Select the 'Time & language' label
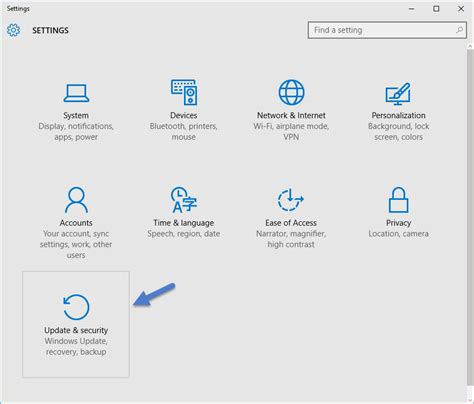The image size is (474, 404). click(184, 223)
